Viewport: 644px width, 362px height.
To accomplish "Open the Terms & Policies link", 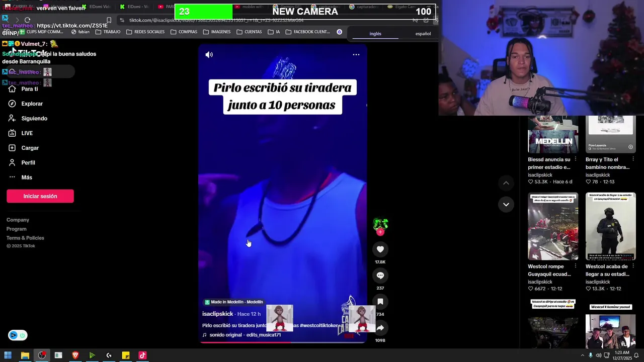I will coord(25,238).
